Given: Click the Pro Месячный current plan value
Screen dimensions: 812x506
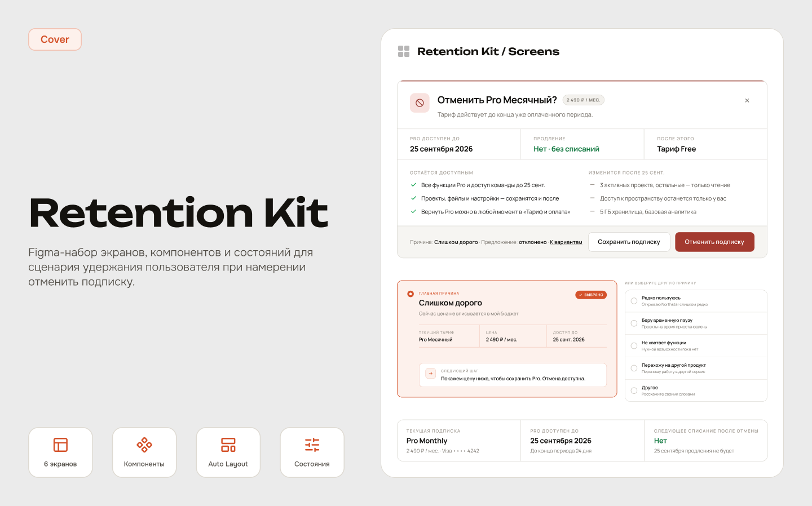Looking at the screenshot, I should pyautogui.click(x=435, y=340).
